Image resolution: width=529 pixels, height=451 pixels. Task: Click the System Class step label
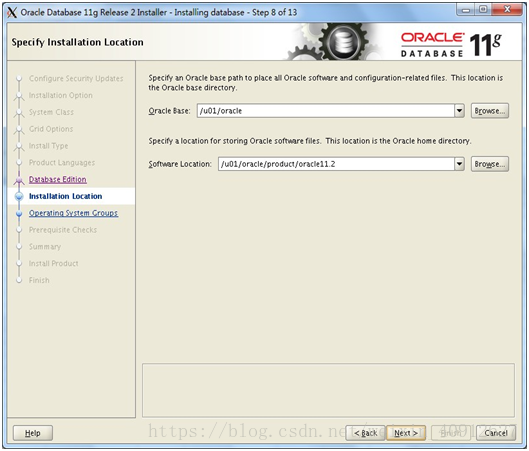(x=51, y=112)
